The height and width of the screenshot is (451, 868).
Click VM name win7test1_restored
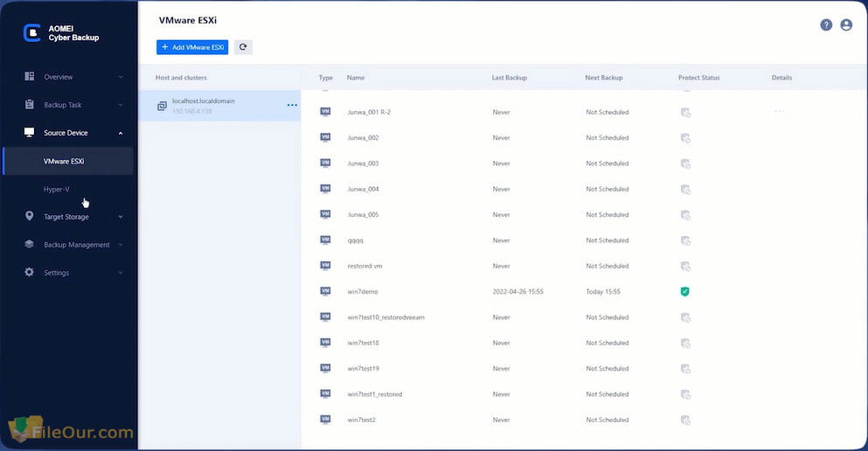pyautogui.click(x=375, y=394)
